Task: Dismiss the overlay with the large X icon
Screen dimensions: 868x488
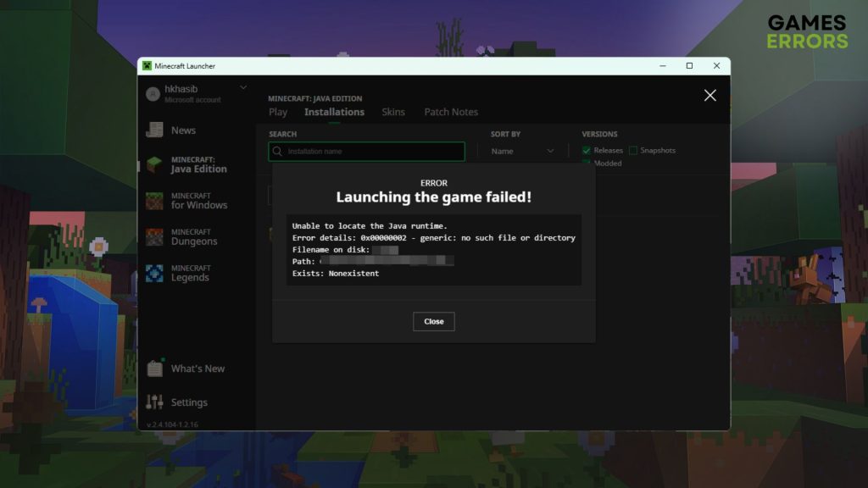Action: coord(710,96)
